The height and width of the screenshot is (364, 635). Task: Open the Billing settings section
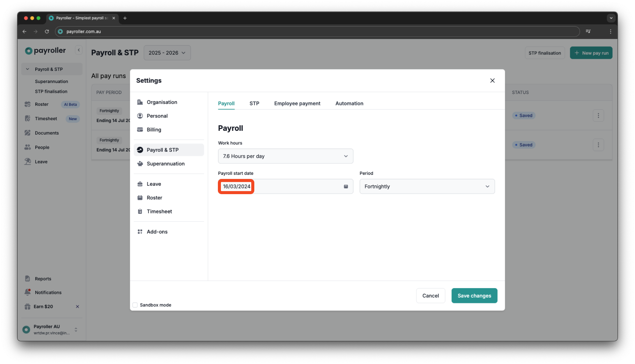click(x=153, y=129)
